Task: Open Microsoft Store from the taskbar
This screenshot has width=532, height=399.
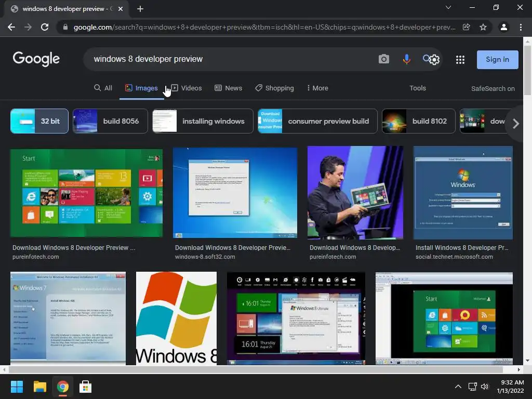Action: pyautogui.click(x=86, y=387)
